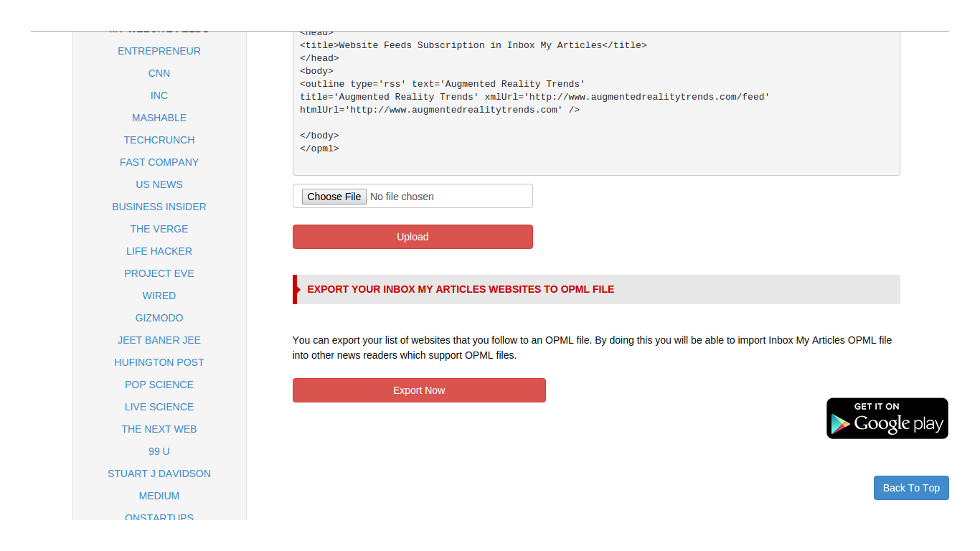Open the Entrepreneur feed link
This screenshot has height=551, width=980.
click(x=159, y=51)
